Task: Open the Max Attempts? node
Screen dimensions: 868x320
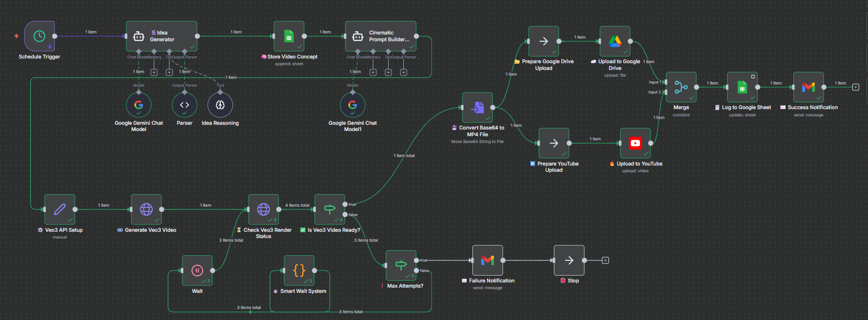Action: click(x=401, y=265)
